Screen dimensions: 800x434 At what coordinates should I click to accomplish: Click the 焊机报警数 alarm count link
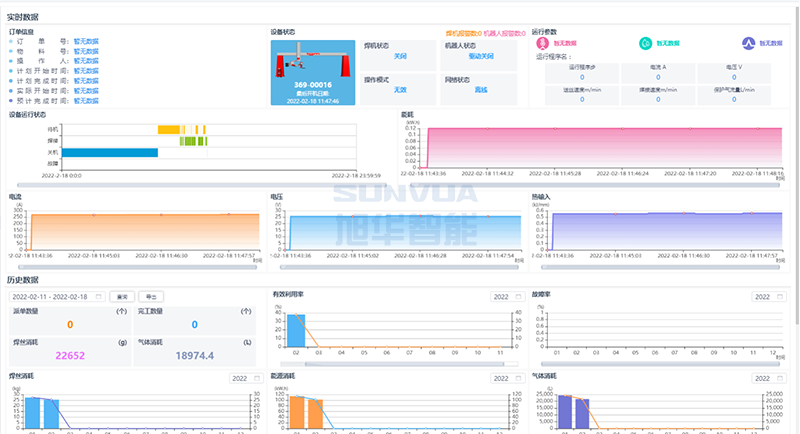[x=463, y=33]
